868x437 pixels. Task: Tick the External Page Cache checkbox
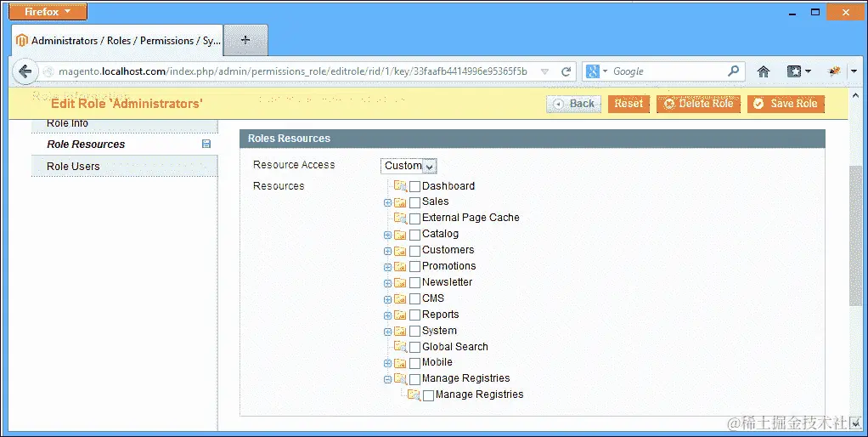point(414,218)
